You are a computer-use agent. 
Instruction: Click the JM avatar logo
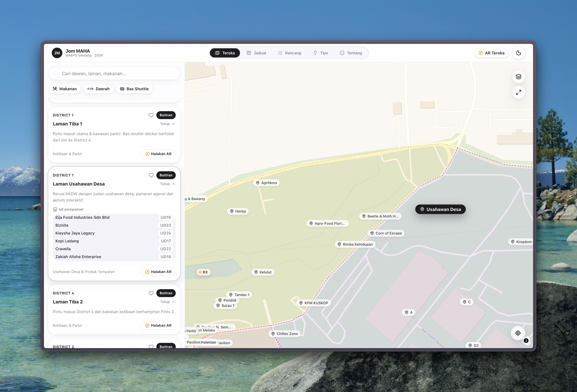57,53
